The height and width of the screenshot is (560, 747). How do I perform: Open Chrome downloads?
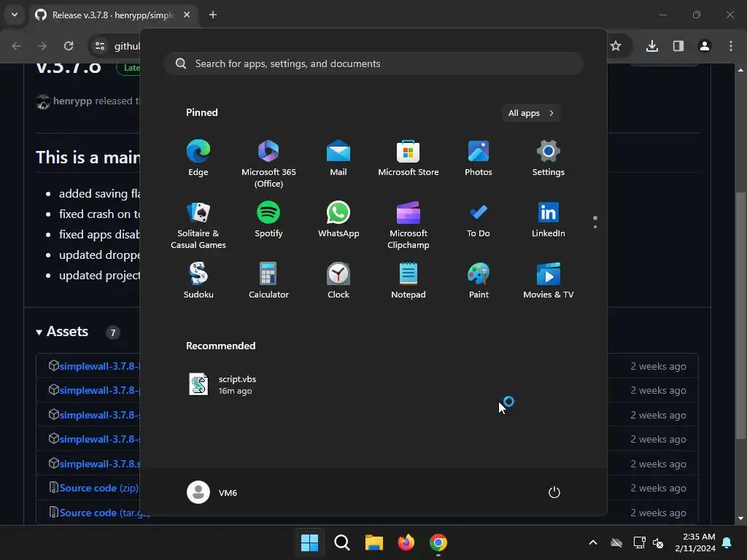click(x=651, y=46)
